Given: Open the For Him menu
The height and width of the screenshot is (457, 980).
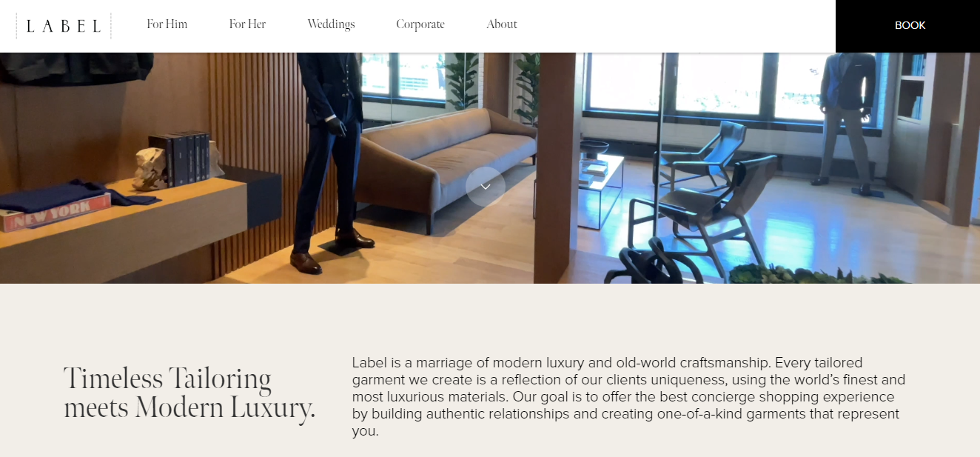Looking at the screenshot, I should pyautogui.click(x=167, y=24).
